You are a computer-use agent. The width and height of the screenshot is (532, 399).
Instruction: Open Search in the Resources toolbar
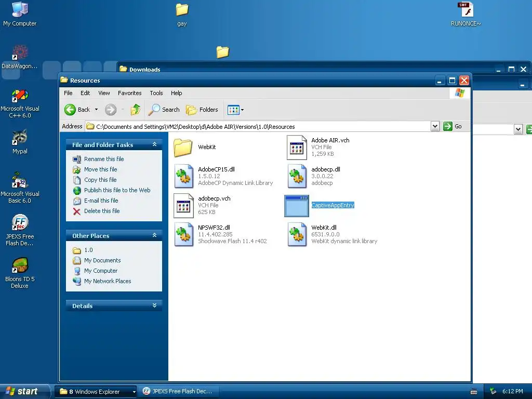pos(164,110)
